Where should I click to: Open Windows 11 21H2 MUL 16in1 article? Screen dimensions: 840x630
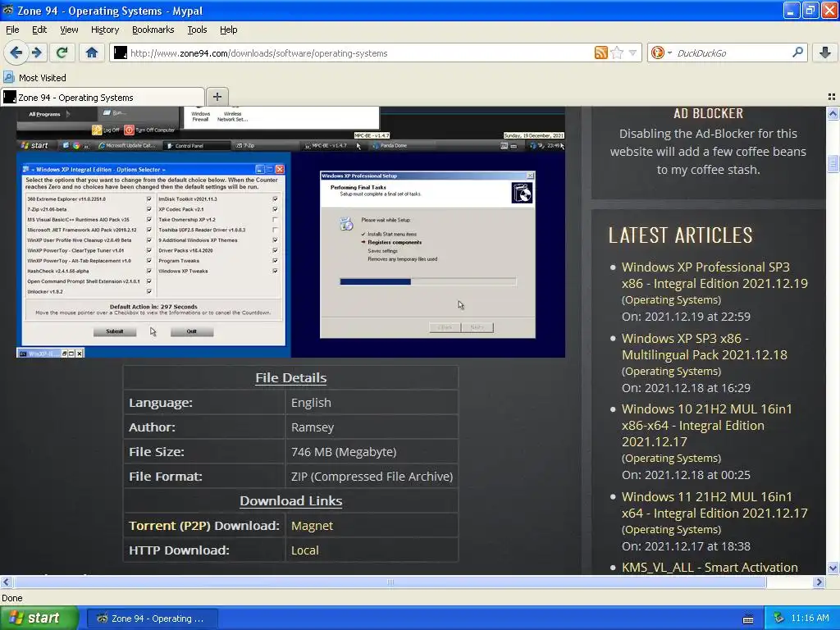click(x=714, y=505)
